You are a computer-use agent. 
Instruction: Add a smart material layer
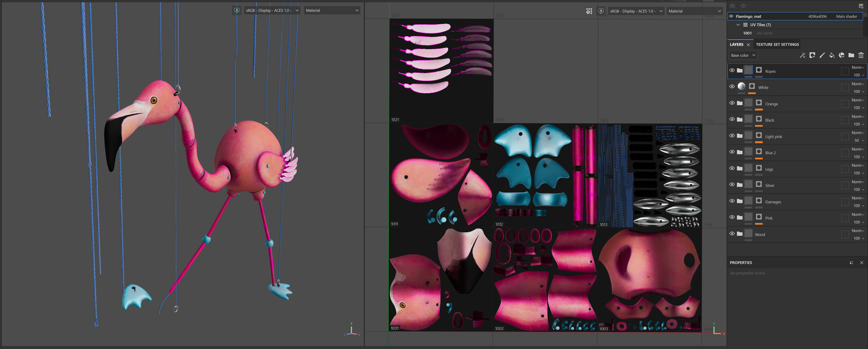841,55
